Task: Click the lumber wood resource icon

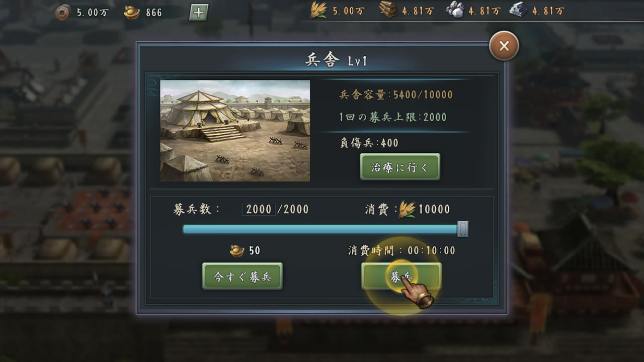Action: click(x=388, y=11)
